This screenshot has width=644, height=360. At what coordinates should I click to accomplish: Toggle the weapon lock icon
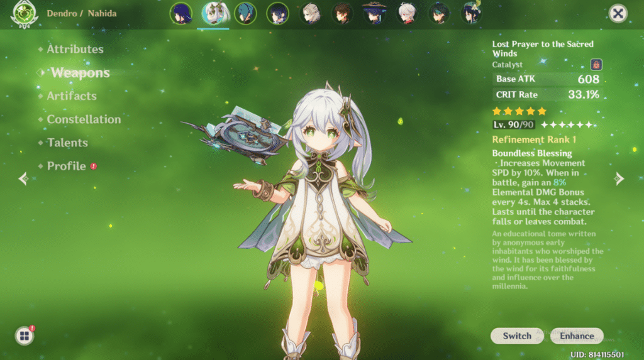tap(596, 64)
